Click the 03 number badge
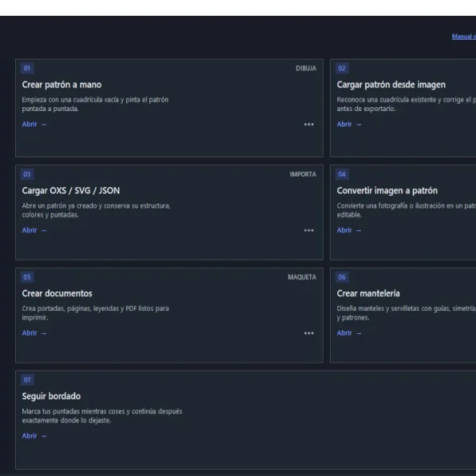Viewport: 476px width, 476px height. (x=27, y=175)
